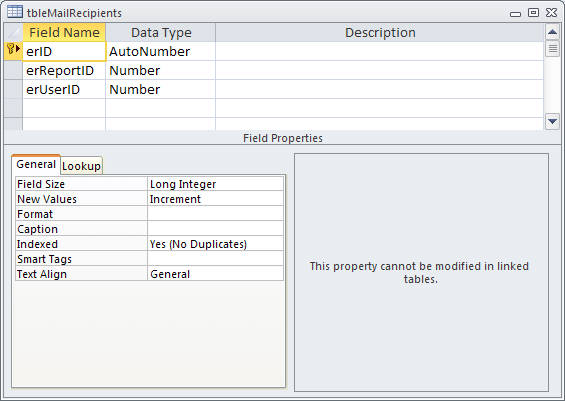Image resolution: width=565 pixels, height=401 pixels.
Task: Click the scroll down arrow of field list
Action: click(552, 121)
